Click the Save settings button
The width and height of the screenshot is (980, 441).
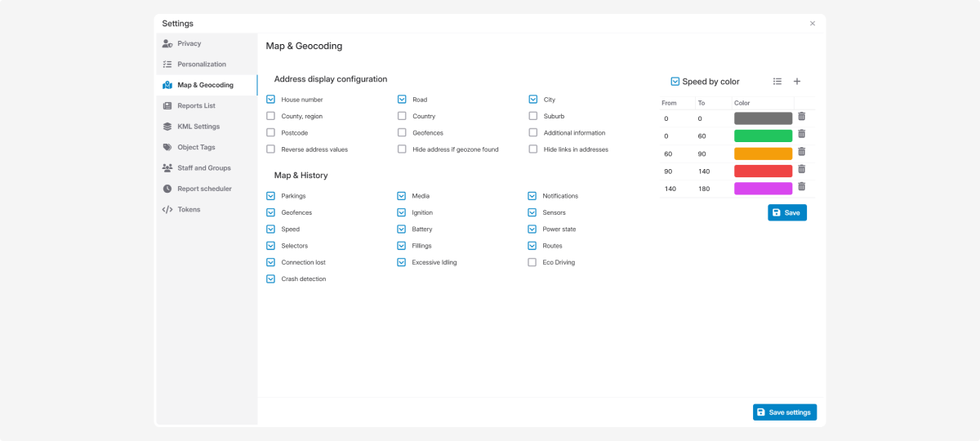coord(784,412)
